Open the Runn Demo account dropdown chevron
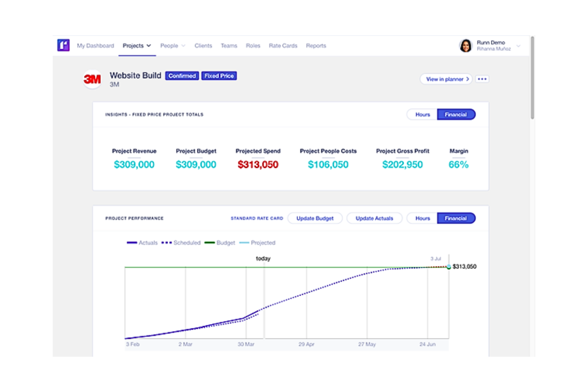The height and width of the screenshot is (392, 588). 518,46
